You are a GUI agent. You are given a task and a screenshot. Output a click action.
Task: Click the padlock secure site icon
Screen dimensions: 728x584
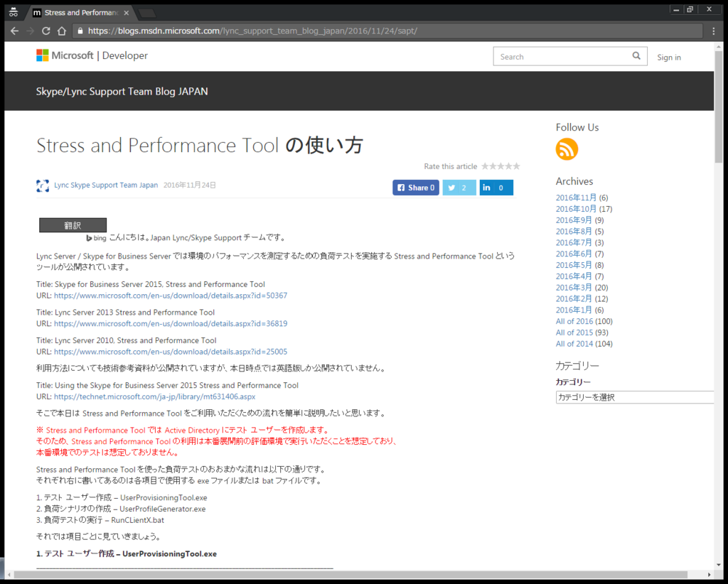[x=80, y=31]
